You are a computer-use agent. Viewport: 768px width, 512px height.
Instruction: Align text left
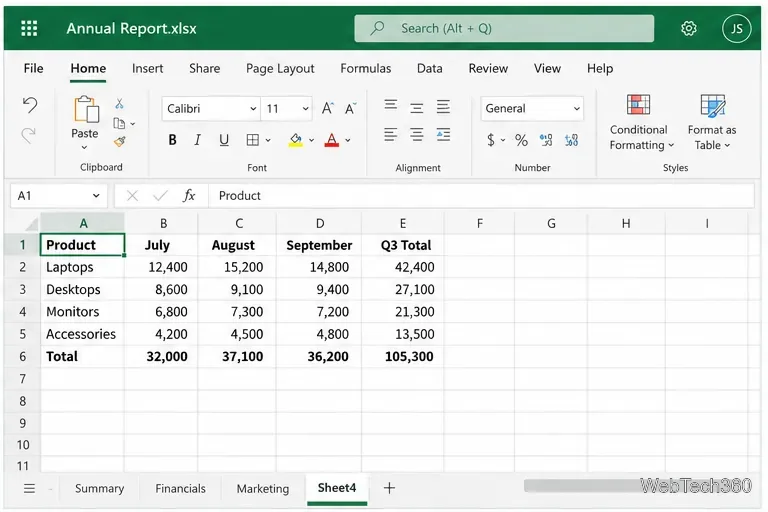(x=390, y=134)
